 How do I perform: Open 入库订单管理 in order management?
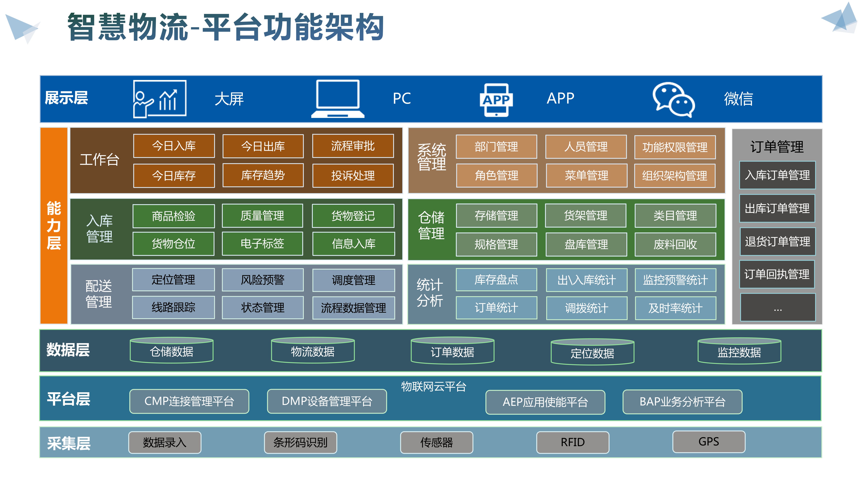777,175
